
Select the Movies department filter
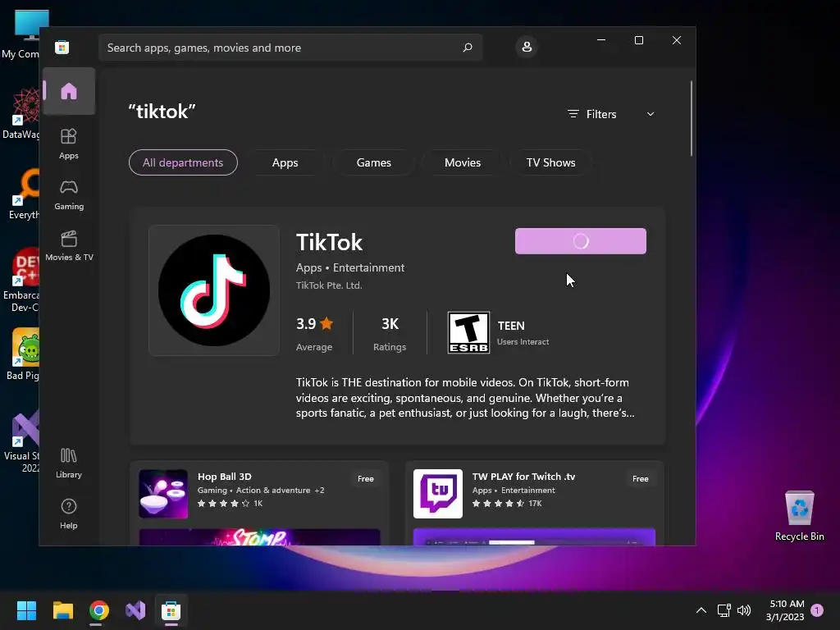(463, 162)
